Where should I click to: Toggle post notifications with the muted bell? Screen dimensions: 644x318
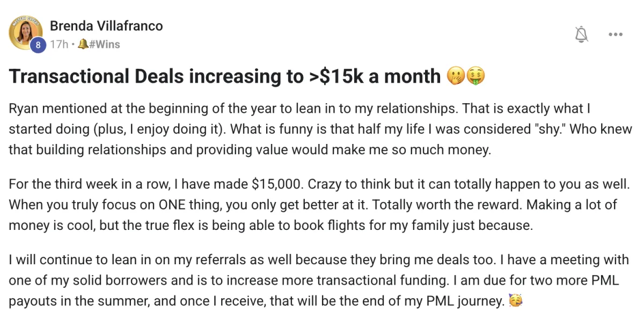point(581,34)
